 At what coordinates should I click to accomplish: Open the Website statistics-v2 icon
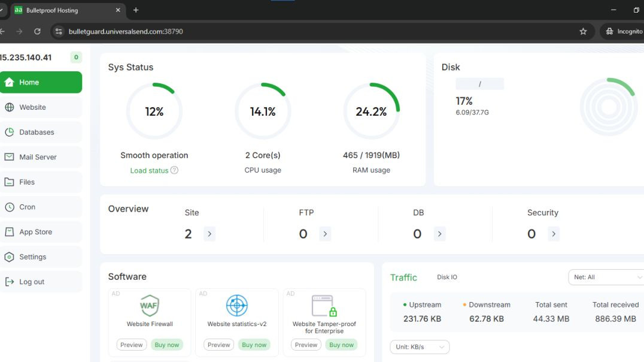[236, 306]
